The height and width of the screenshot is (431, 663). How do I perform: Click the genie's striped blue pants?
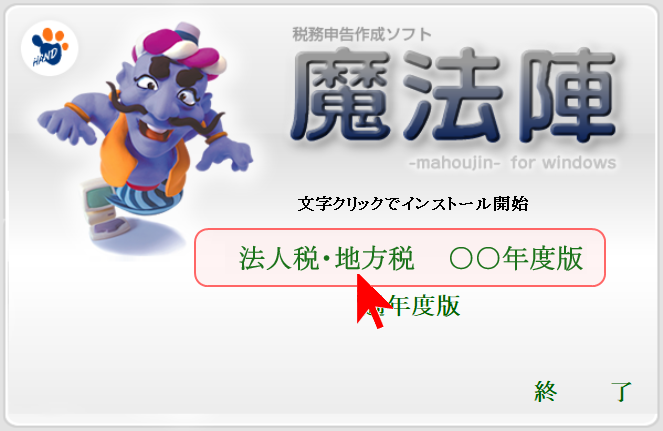point(144,199)
